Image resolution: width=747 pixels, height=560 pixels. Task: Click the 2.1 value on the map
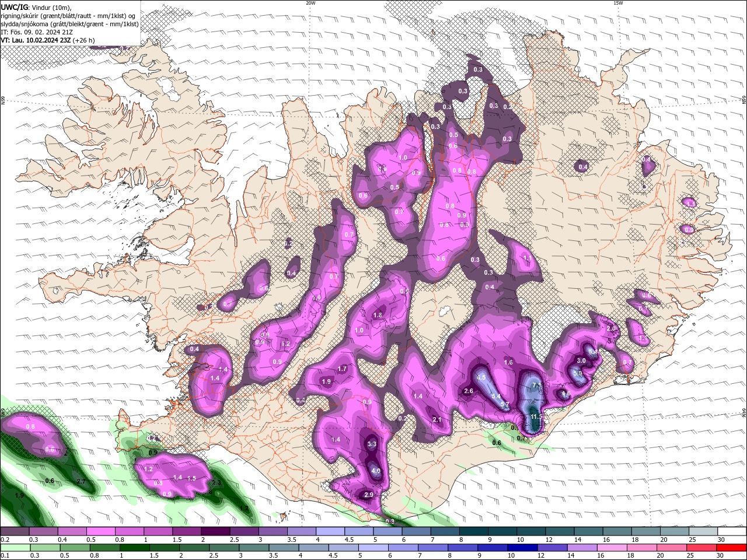436,419
